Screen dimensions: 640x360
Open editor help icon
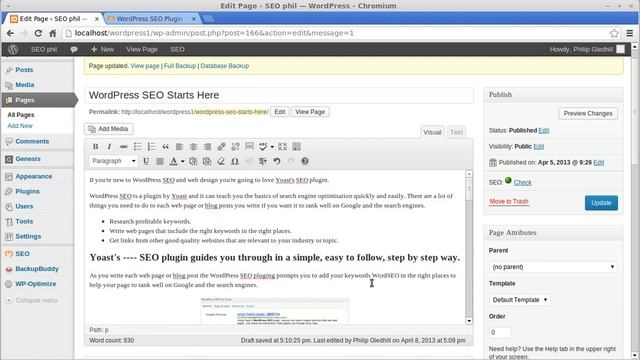point(305,161)
